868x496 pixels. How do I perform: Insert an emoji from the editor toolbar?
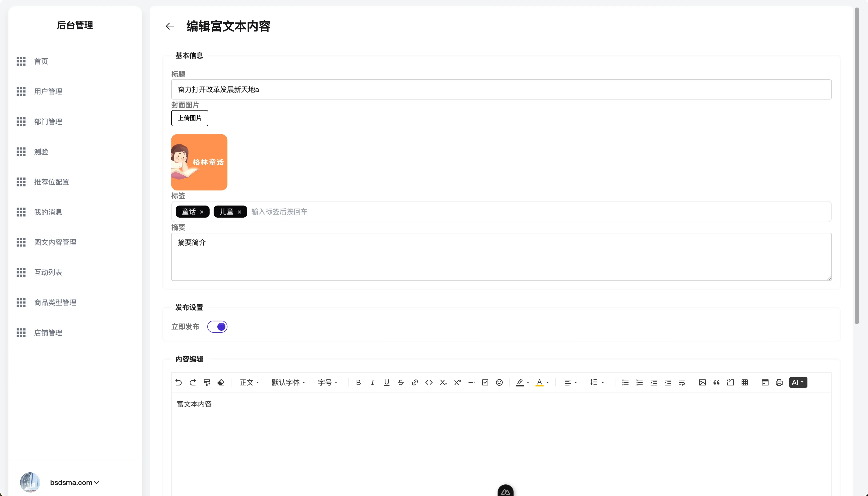pos(499,383)
